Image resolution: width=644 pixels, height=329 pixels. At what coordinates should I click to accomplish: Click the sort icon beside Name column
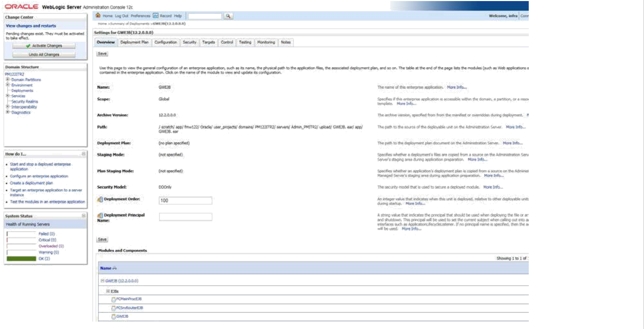(115, 269)
